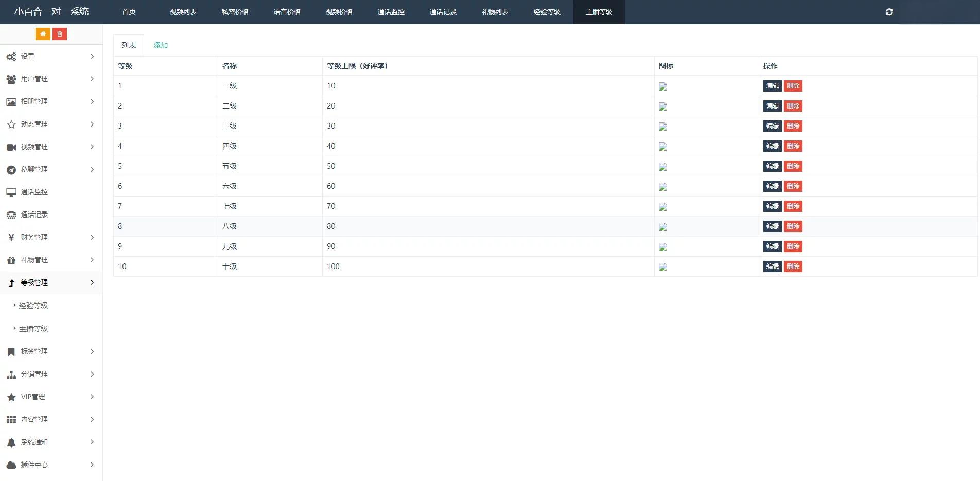The image size is (980, 481).
Task: Open the 视频列表 top tab
Action: [183, 12]
